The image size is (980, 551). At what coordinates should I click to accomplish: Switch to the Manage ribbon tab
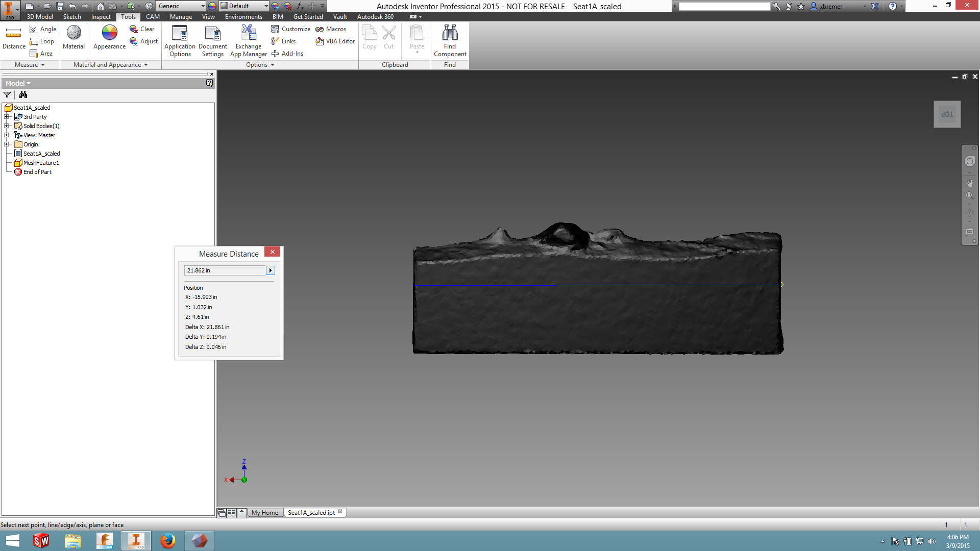[x=181, y=17]
